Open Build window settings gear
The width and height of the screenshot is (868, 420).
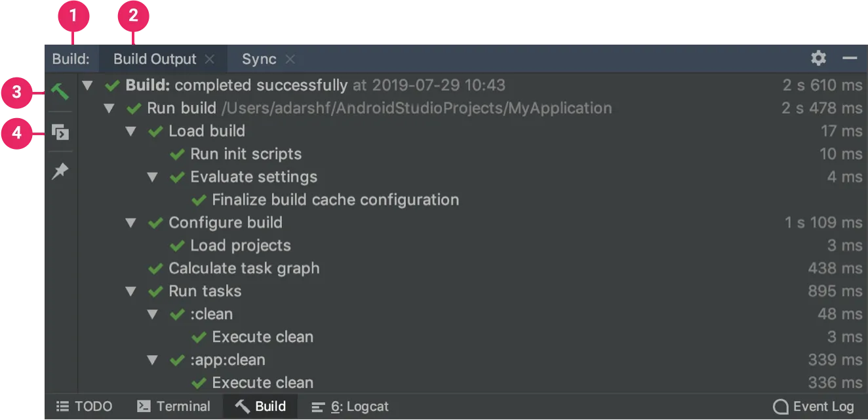tap(818, 58)
